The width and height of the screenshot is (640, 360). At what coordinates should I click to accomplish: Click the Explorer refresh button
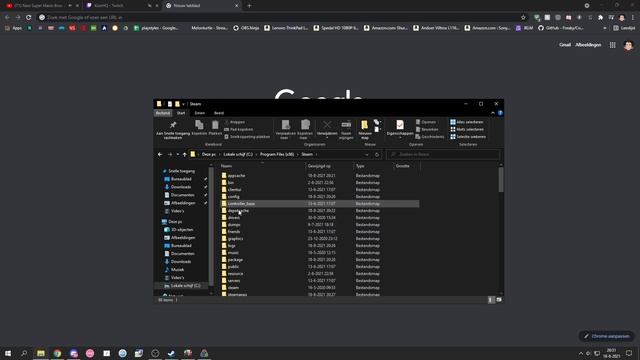click(x=377, y=154)
